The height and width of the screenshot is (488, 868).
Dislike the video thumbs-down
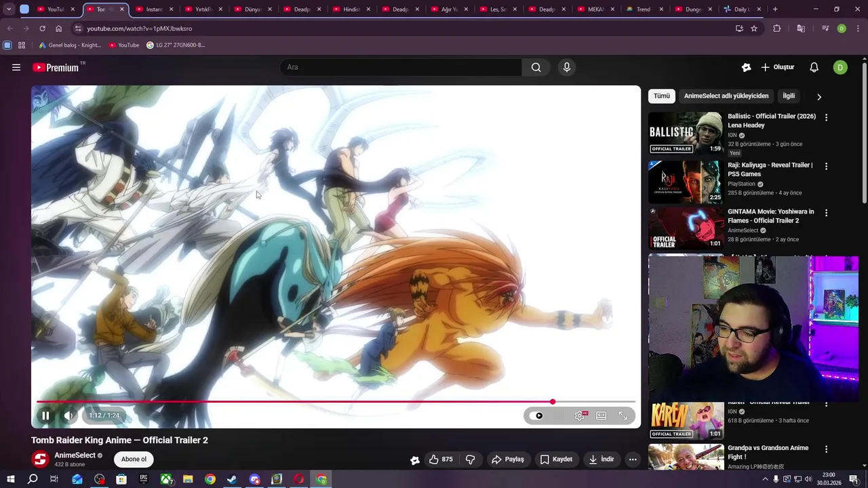pyautogui.click(x=470, y=460)
